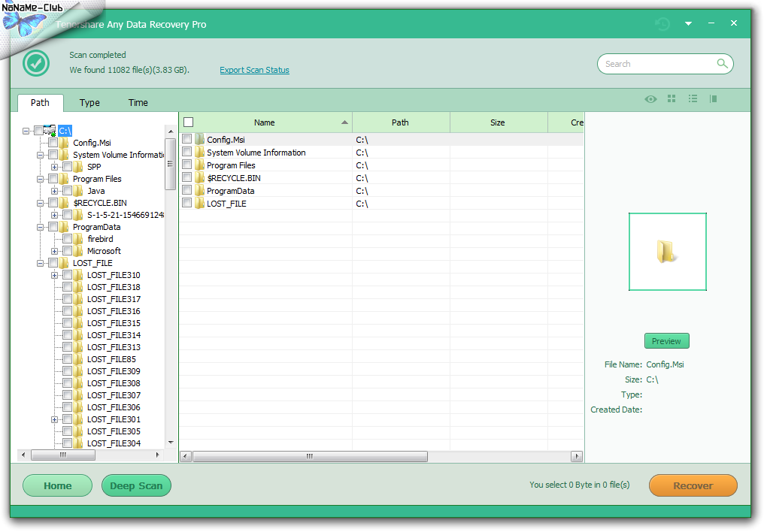Click the green scan completed checkmark icon
Screen dimensions: 764x532
[36, 63]
